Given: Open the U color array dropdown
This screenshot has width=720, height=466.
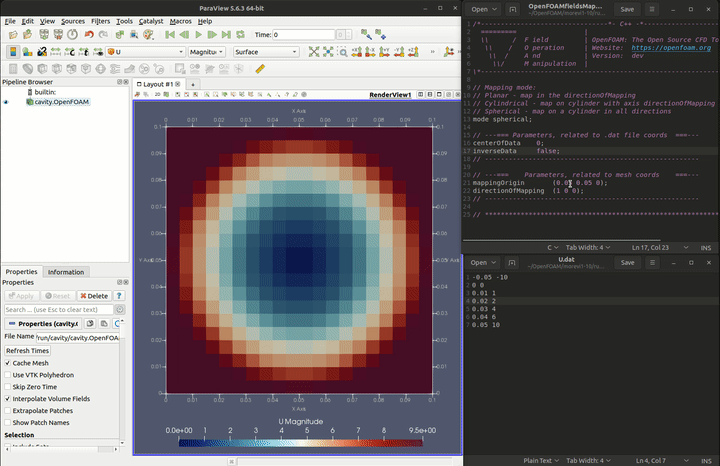Looking at the screenshot, I should (146, 52).
